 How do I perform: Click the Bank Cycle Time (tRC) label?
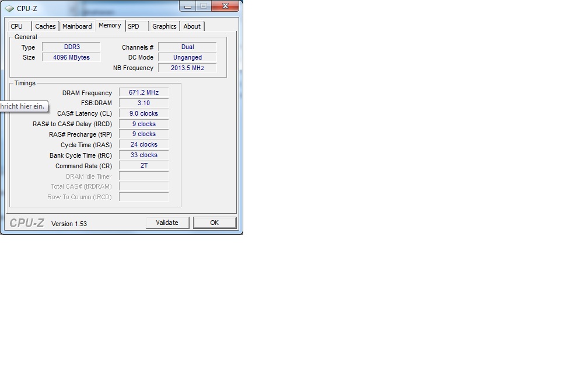tap(80, 155)
